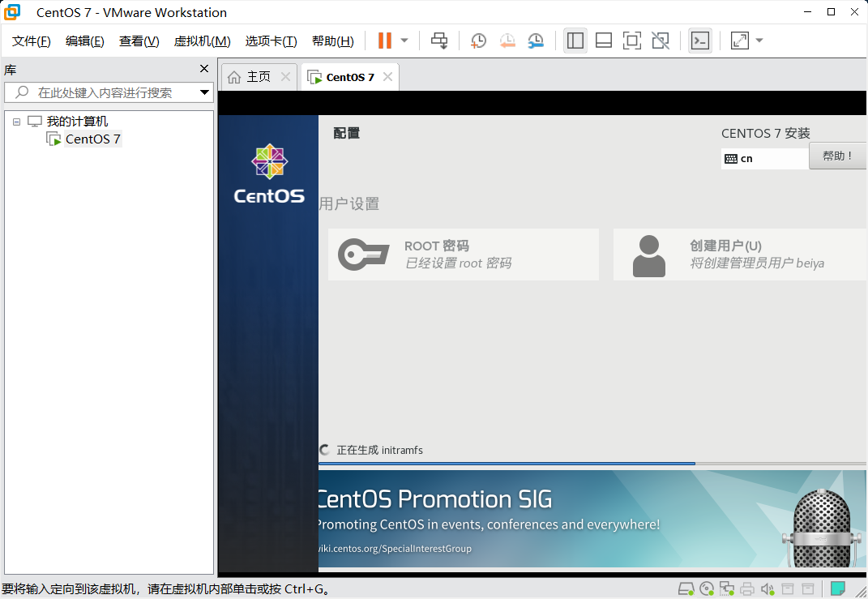Click the printer status icon
The image size is (868, 599).
coord(747,588)
